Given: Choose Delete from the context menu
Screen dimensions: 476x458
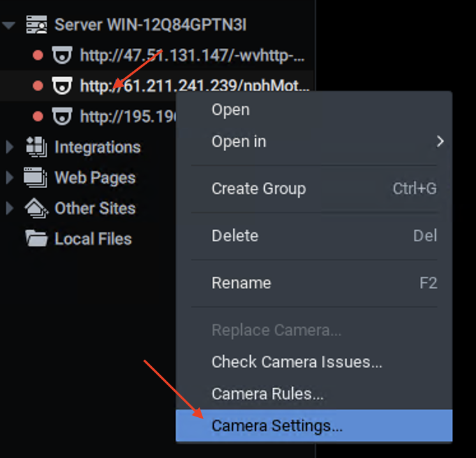Looking at the screenshot, I should pyautogui.click(x=314, y=236).
